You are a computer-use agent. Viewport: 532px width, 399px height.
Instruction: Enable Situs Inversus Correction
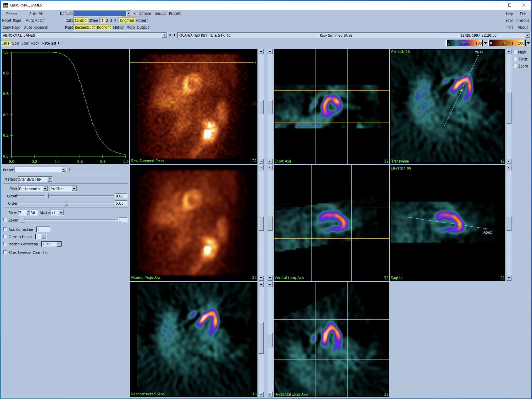pyautogui.click(x=5, y=252)
